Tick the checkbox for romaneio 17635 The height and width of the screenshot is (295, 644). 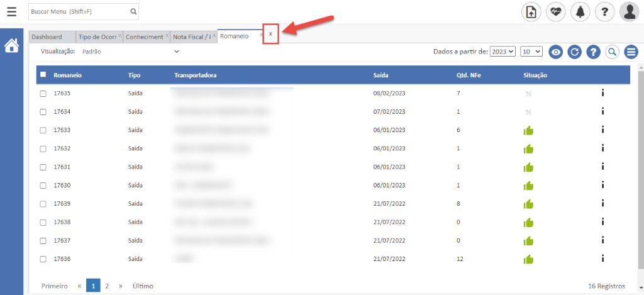click(x=43, y=94)
